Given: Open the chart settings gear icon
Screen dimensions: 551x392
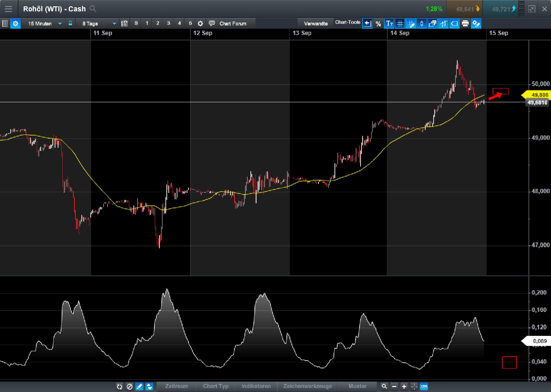Looking at the screenshot, I should pos(200,23).
